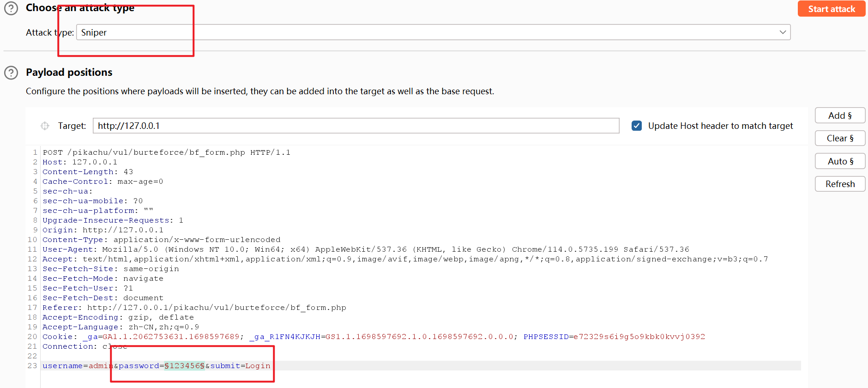Click the crosshair icon next to Target

tap(45, 126)
